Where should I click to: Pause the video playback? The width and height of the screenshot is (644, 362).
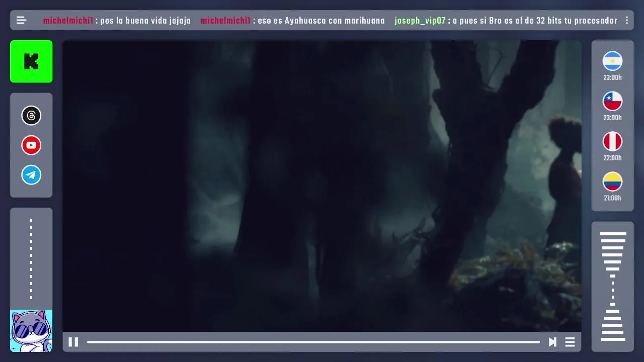(73, 342)
